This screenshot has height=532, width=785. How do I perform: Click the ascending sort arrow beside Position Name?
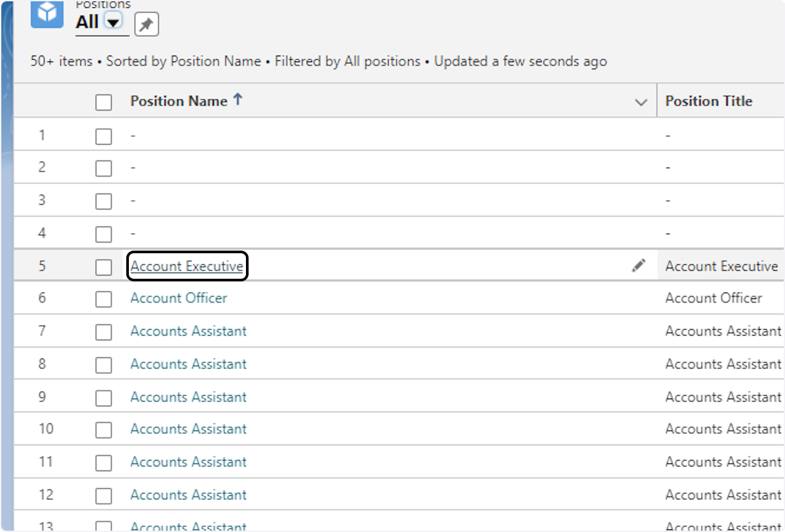coord(238,100)
